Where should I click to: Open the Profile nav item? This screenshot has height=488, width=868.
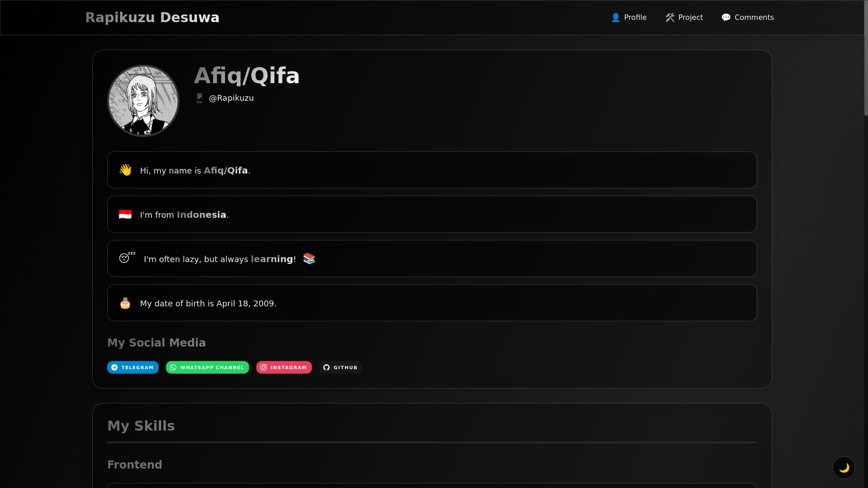[629, 18]
